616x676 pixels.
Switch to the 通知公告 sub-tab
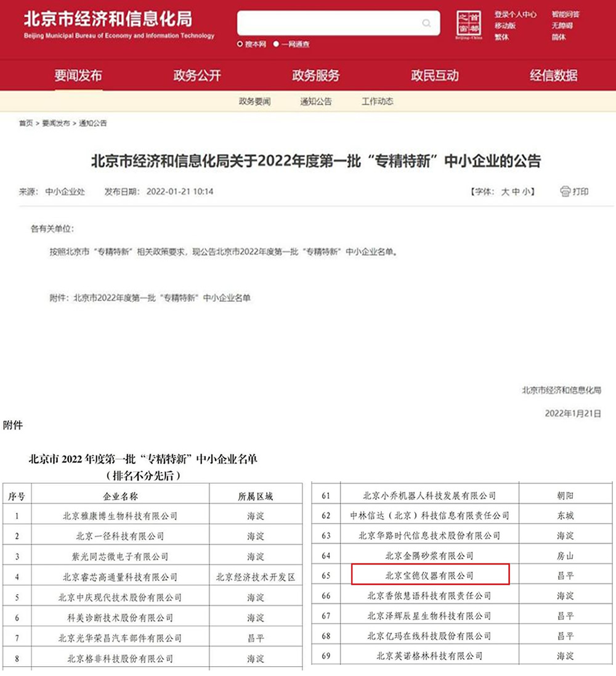point(316,101)
